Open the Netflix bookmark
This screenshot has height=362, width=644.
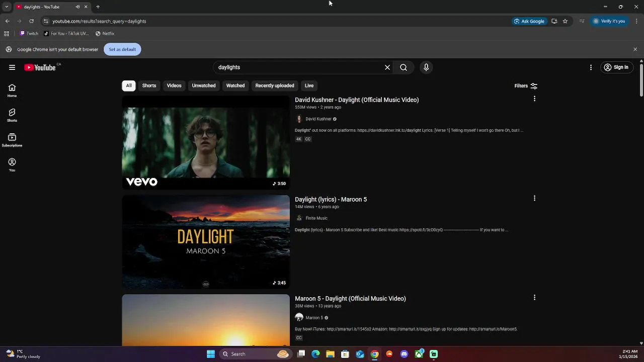105,34
